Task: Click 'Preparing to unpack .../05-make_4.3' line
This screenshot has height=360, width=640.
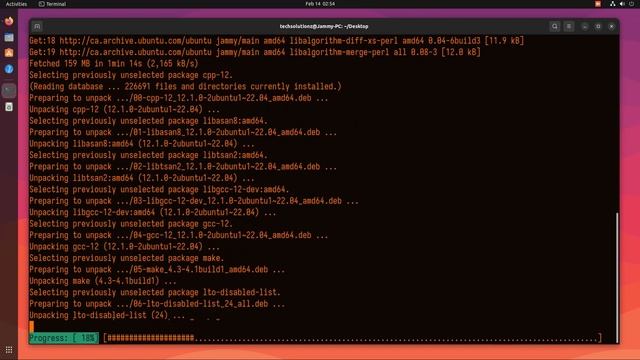Action: coord(157,269)
